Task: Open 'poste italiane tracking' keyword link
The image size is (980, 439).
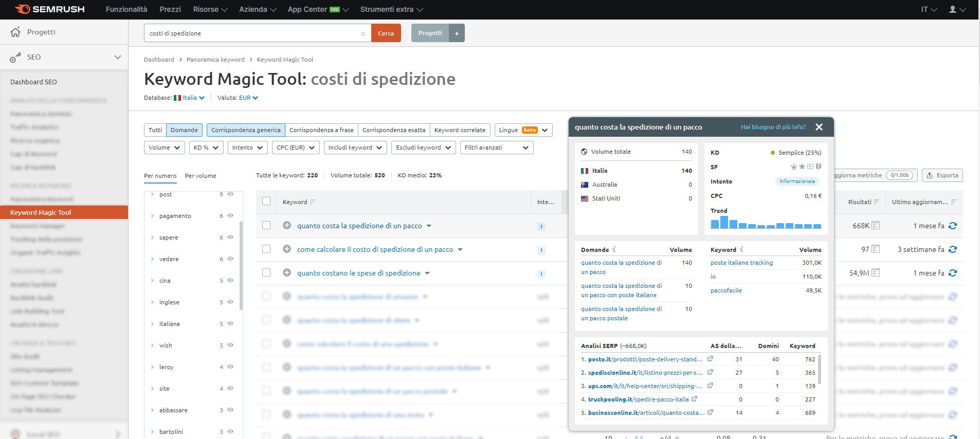Action: click(741, 263)
